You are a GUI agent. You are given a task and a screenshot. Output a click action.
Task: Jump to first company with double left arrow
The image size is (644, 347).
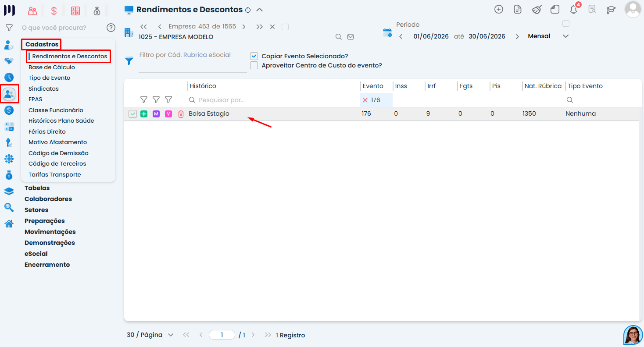coord(143,27)
